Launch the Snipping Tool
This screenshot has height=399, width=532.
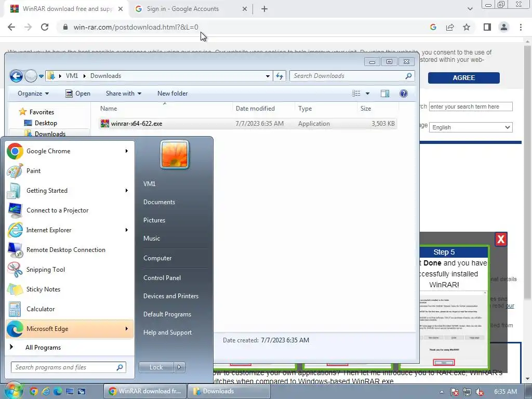coord(70,270)
